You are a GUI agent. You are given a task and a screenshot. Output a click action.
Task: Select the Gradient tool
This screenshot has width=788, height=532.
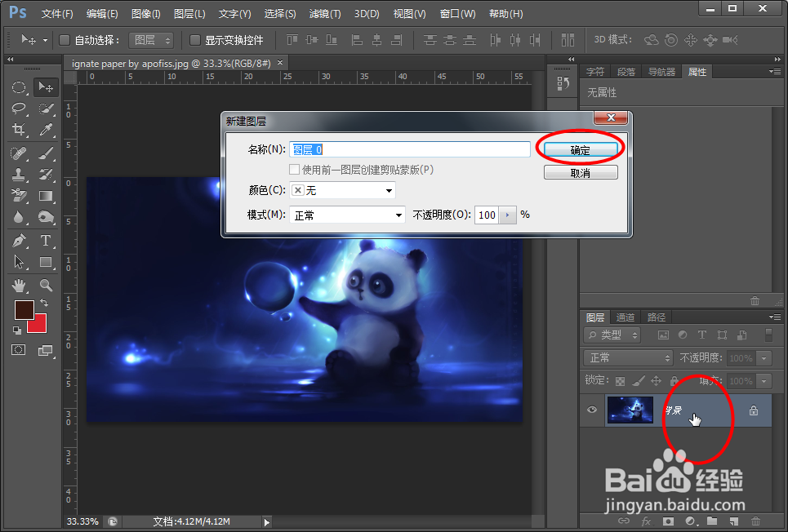click(x=46, y=195)
